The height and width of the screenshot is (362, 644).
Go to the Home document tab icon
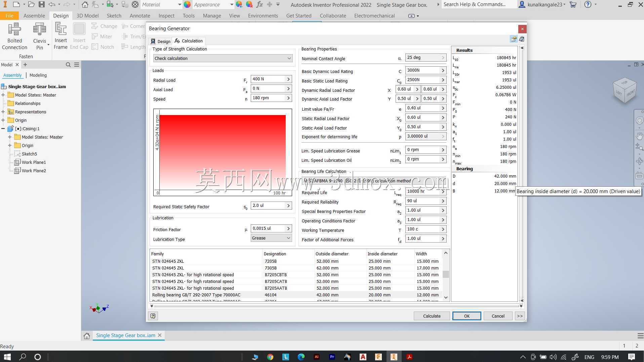(x=87, y=335)
